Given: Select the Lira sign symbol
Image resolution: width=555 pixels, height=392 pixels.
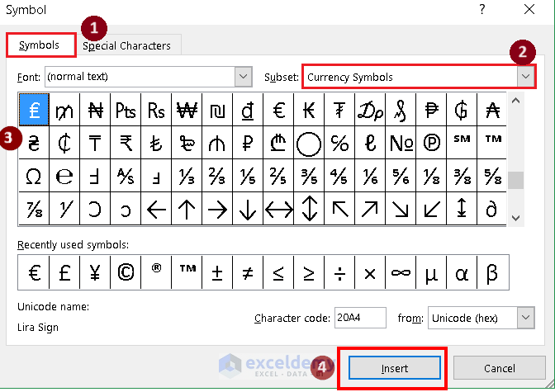Looking at the screenshot, I should pos(34,110).
